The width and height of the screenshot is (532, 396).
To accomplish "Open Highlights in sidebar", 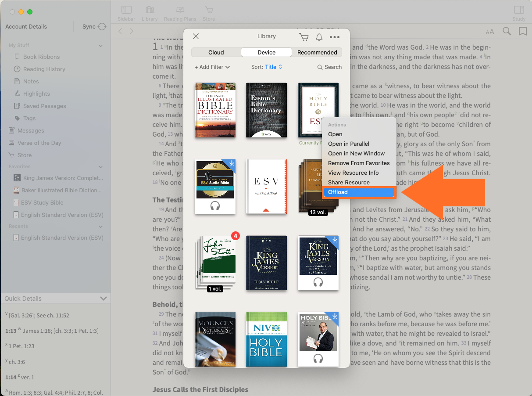I will coord(36,94).
